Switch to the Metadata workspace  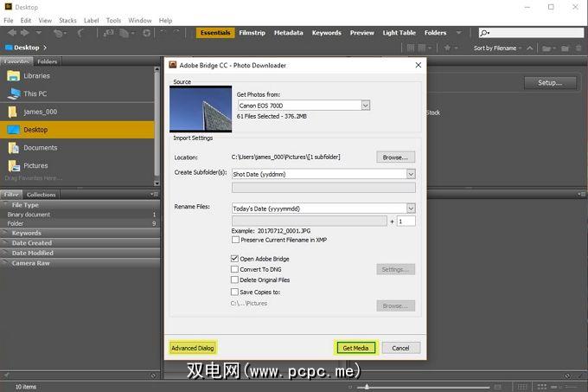coord(288,33)
